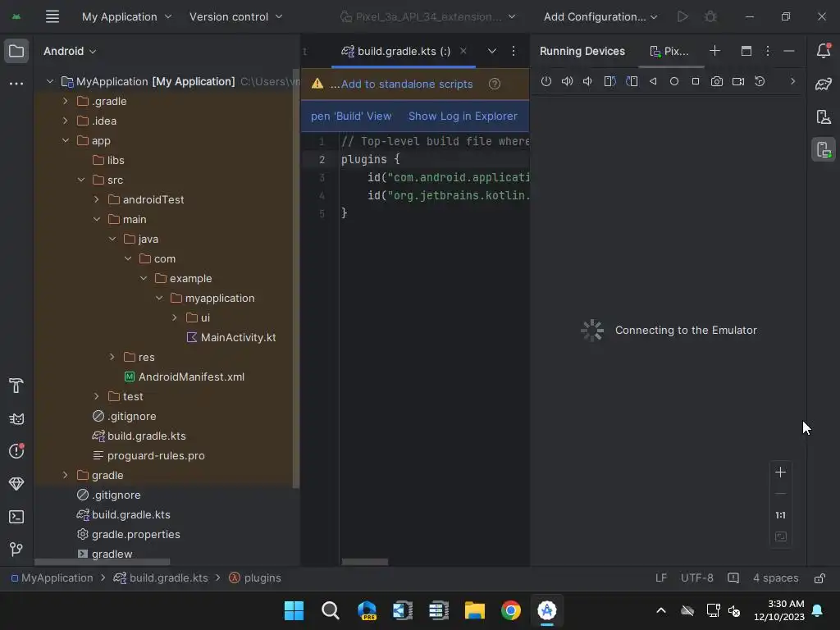Open the App Quality Insights gem icon
Viewport: 840px width, 630px height.
coord(16,484)
